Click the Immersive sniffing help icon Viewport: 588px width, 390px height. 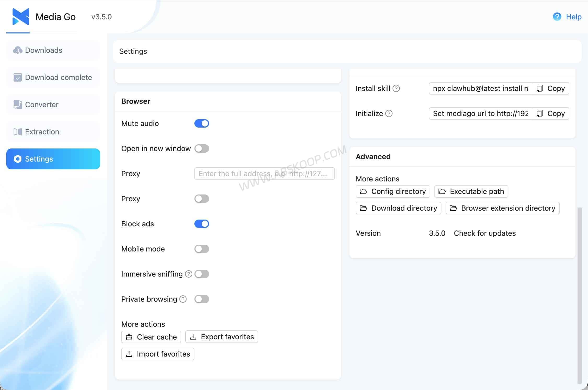click(189, 274)
